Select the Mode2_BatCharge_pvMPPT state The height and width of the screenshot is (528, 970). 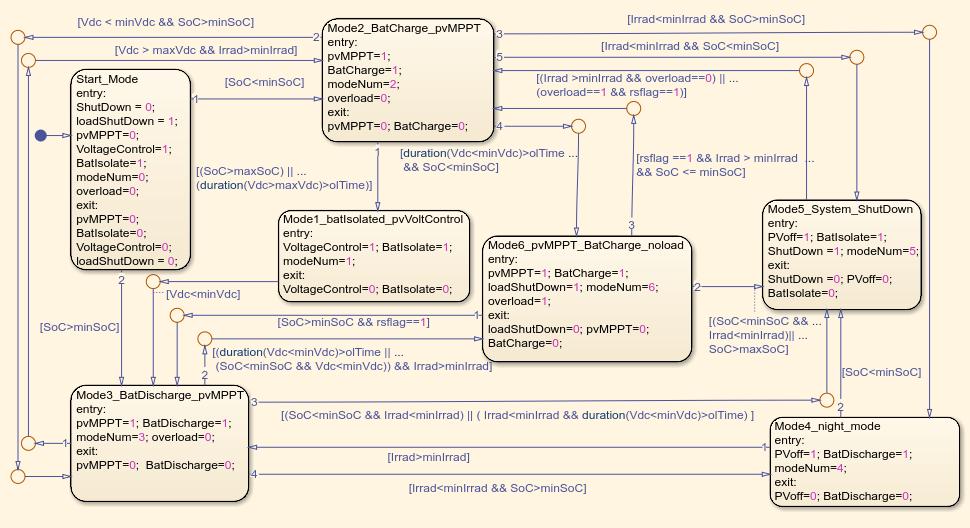coord(408,80)
